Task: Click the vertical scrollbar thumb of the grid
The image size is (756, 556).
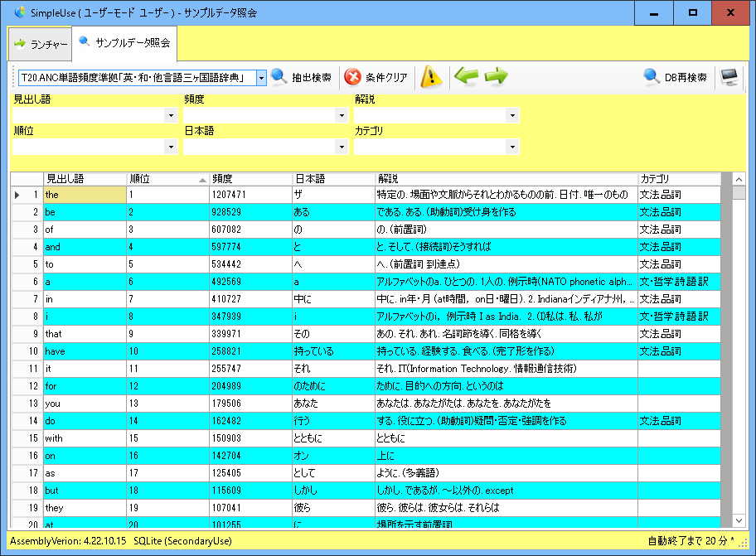Action: coord(739,193)
